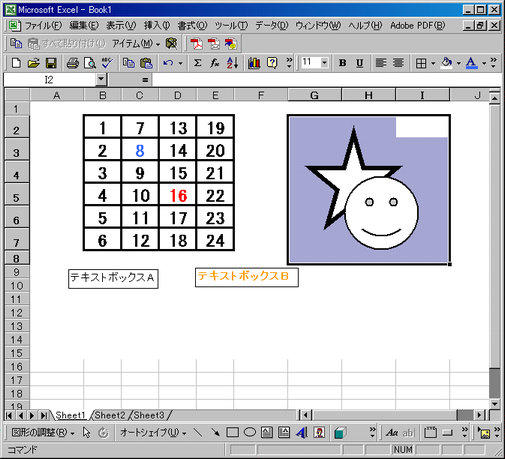Viewport: 505px width, 459px height.
Task: Insert WordArt using the tilted A icon
Action: pyautogui.click(x=302, y=433)
